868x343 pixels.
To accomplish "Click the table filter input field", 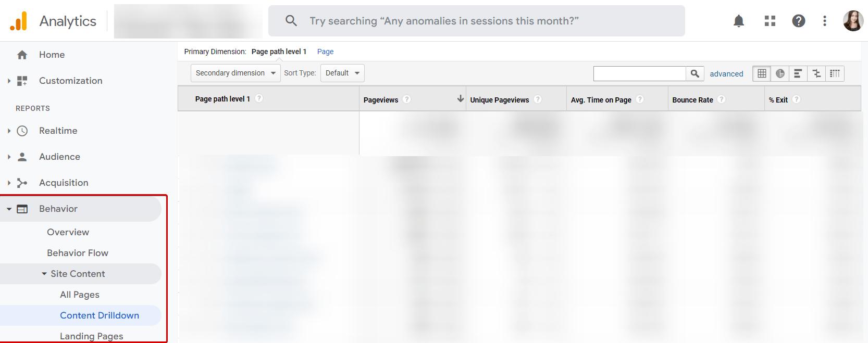I will 639,73.
